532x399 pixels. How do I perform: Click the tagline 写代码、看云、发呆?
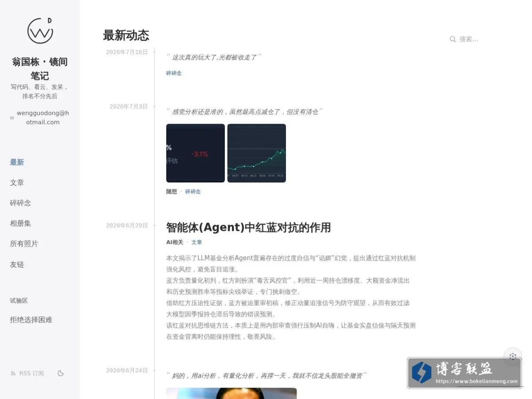coord(40,91)
